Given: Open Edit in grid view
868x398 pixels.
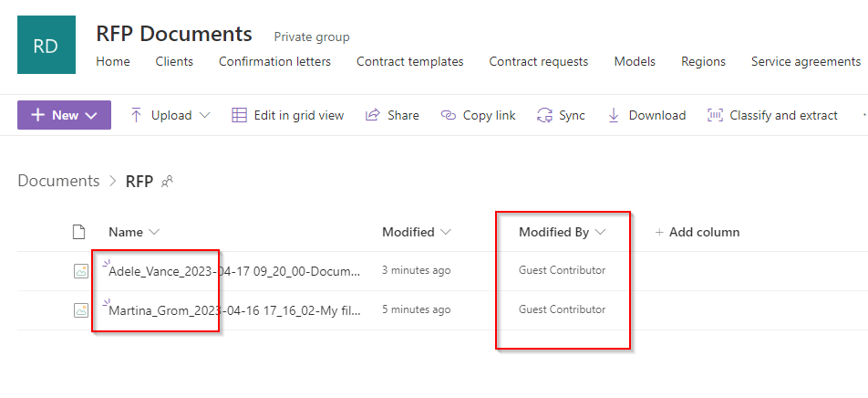Looking at the screenshot, I should click(288, 115).
